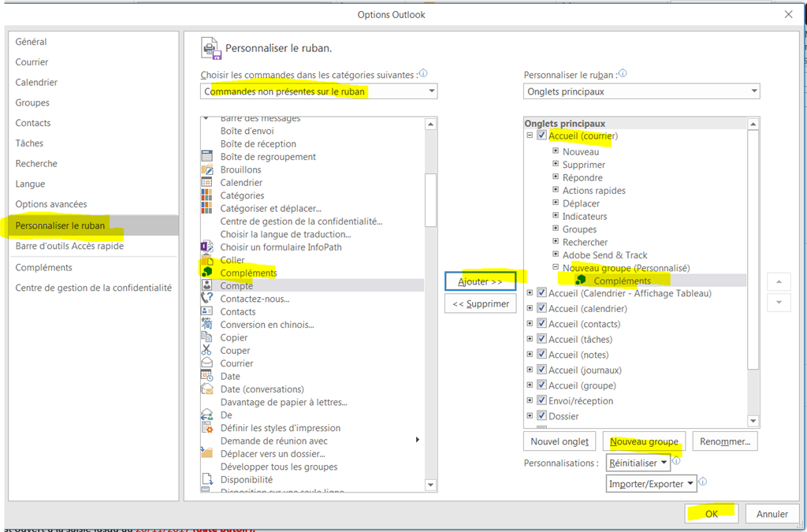The width and height of the screenshot is (807, 532).
Task: Click the Nouveau groupe button
Action: point(644,441)
